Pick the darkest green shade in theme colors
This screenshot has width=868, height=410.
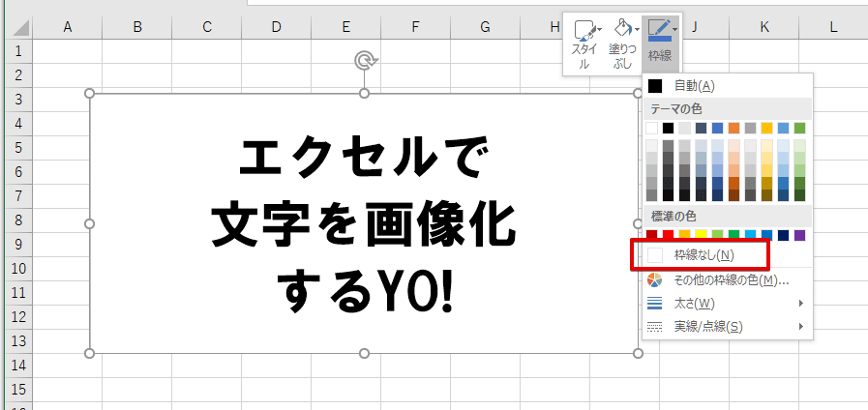click(799, 195)
